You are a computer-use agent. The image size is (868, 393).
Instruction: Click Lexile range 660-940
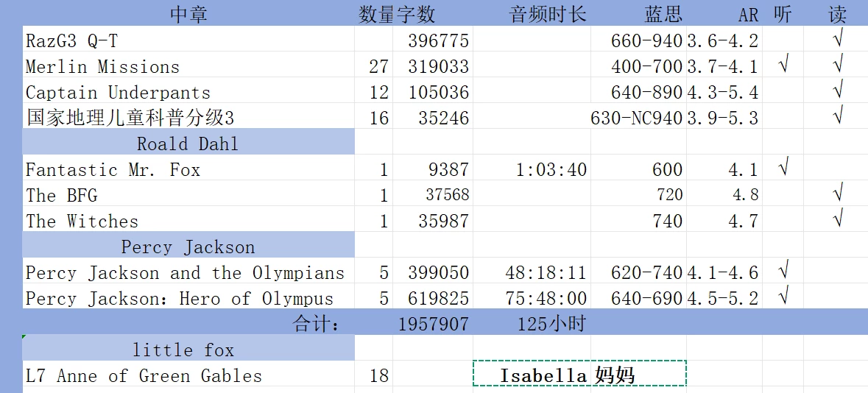tap(639, 39)
